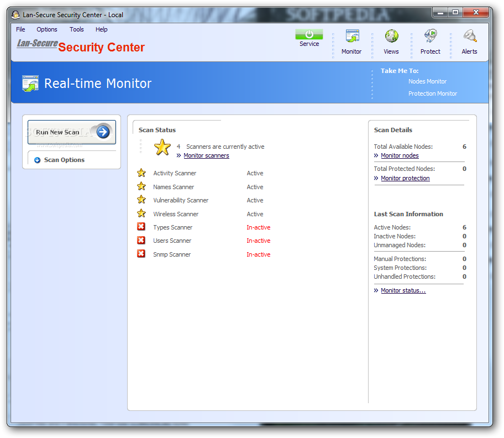Click the Total Protected Nodes label
The image size is (504, 438).
point(404,169)
